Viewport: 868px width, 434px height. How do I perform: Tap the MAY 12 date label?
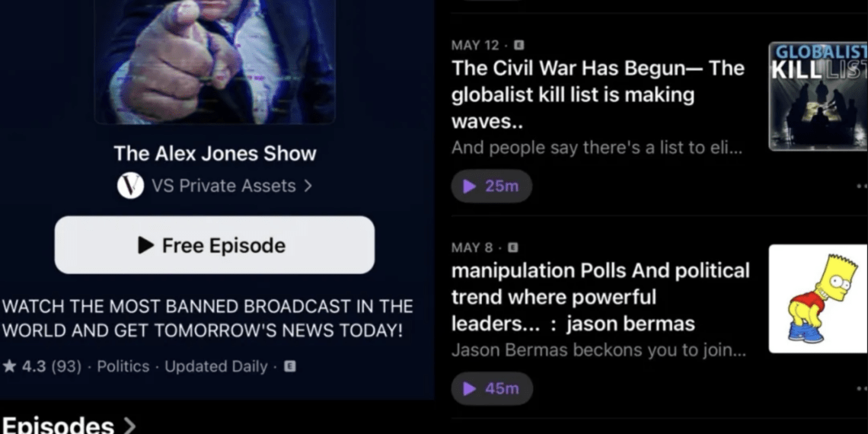coord(475,45)
